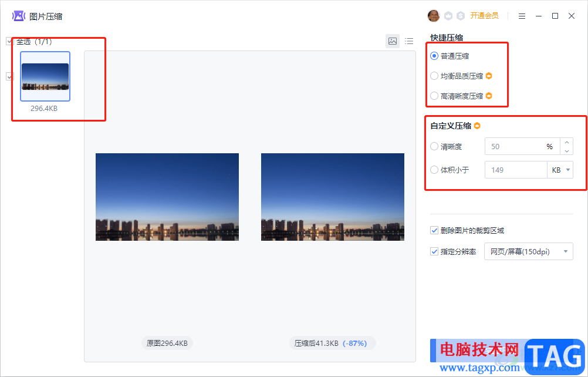Decrease 清晰度 percentage with down arrow
This screenshot has height=377, width=588.
pyautogui.click(x=567, y=151)
